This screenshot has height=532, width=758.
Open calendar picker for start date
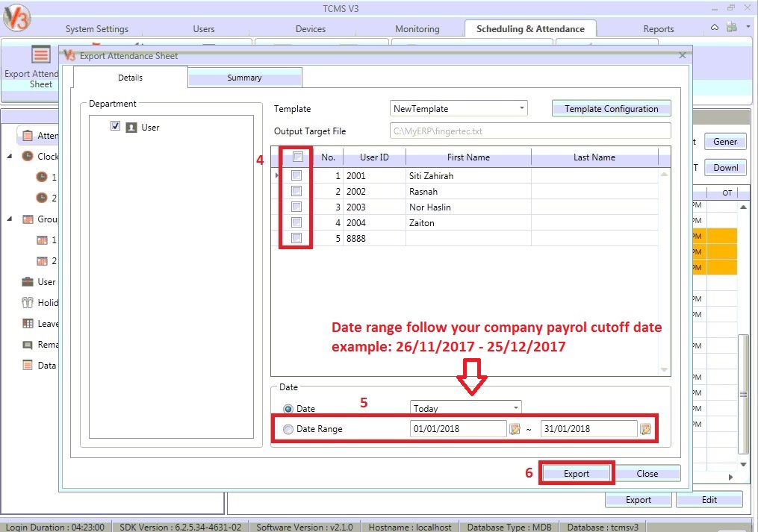515,429
